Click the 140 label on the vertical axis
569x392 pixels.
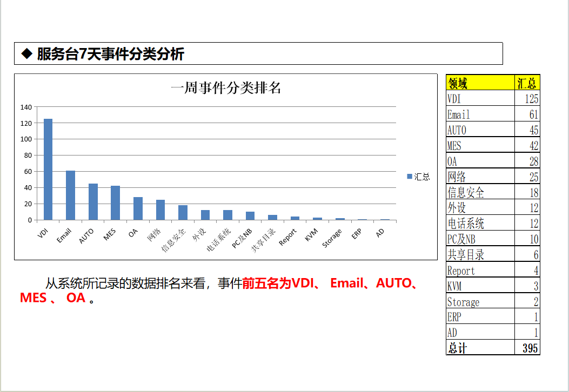[x=26, y=107]
